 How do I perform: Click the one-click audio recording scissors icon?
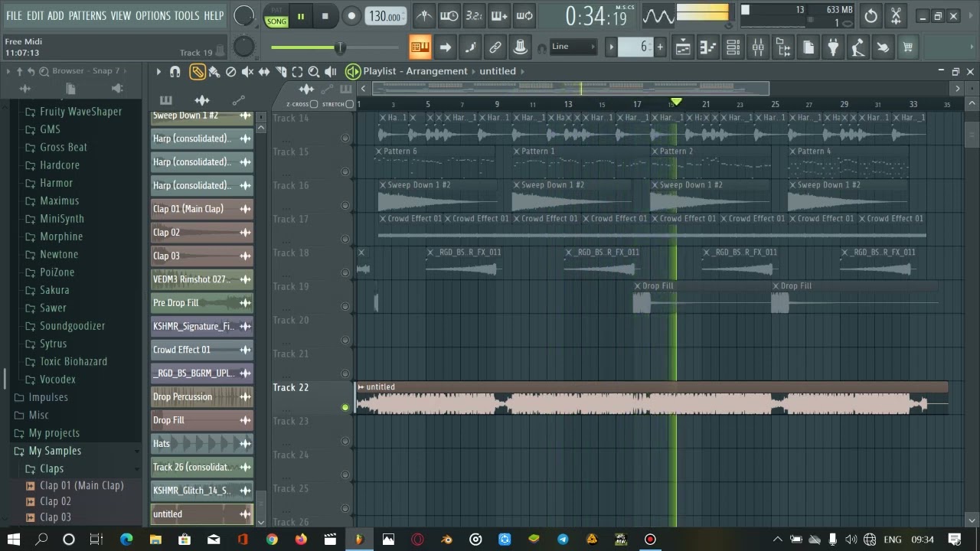tap(896, 15)
